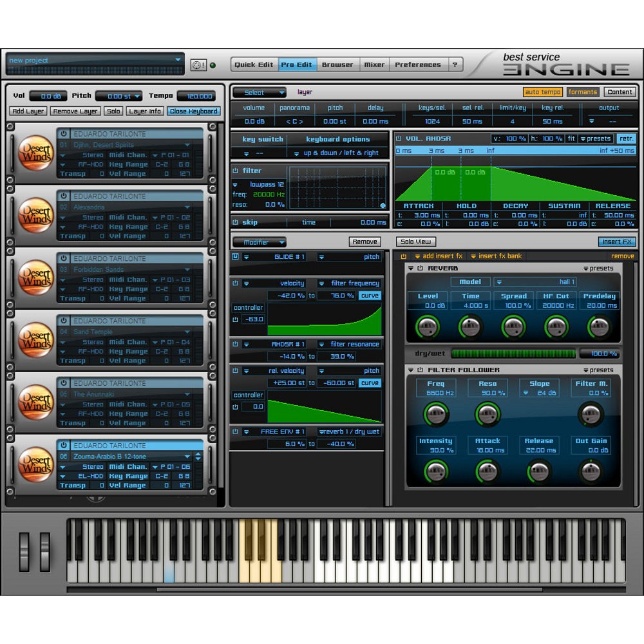644x644 pixels.
Task: Switch to the Browser tab
Action: coord(337,64)
